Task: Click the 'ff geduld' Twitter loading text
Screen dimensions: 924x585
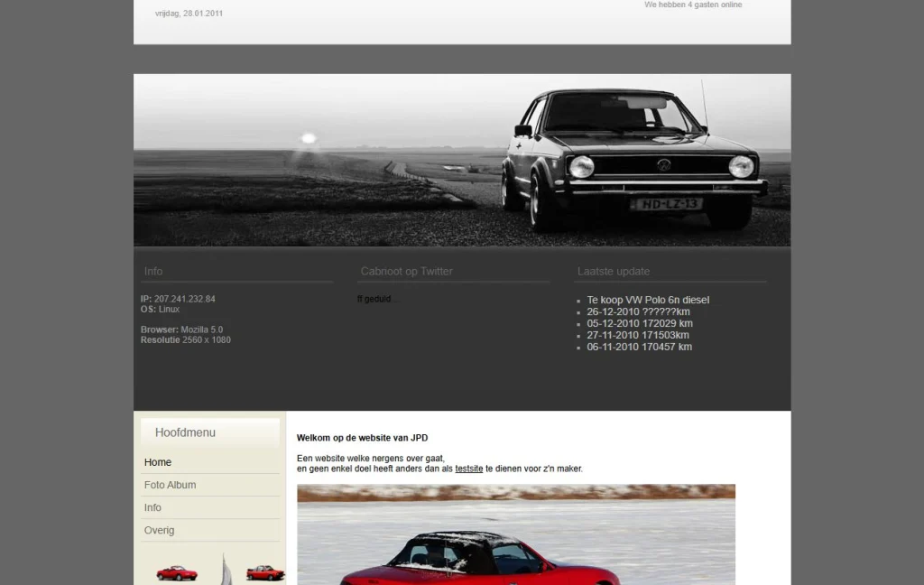Action: point(376,299)
